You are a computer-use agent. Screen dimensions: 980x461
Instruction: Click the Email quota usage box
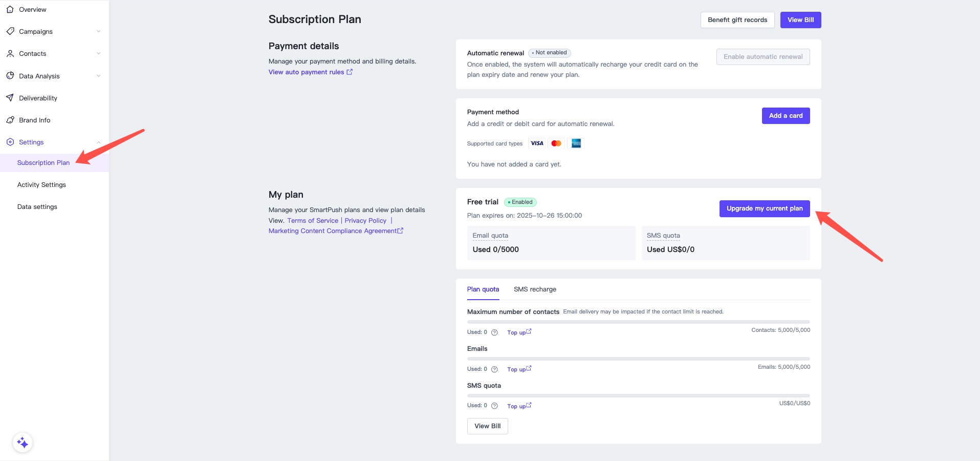pyautogui.click(x=551, y=243)
